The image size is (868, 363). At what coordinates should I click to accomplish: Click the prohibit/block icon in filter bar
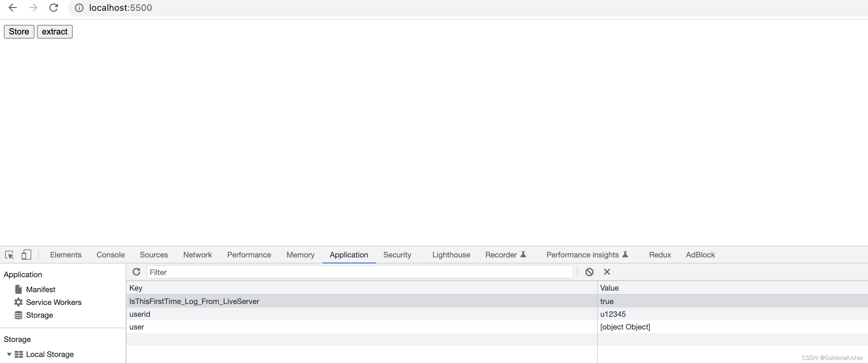[589, 272]
